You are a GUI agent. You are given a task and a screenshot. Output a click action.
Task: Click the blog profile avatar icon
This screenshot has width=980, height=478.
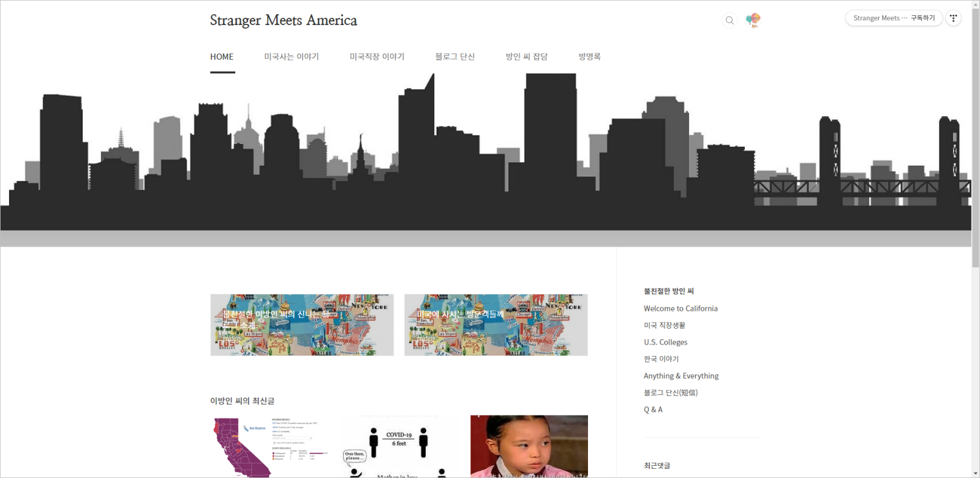point(753,20)
